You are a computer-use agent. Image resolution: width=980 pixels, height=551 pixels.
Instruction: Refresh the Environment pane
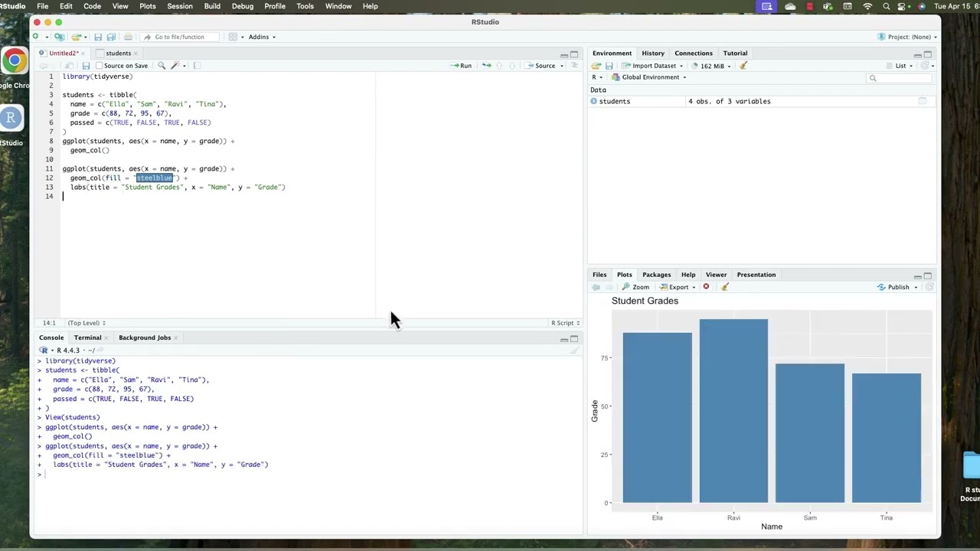coord(924,66)
